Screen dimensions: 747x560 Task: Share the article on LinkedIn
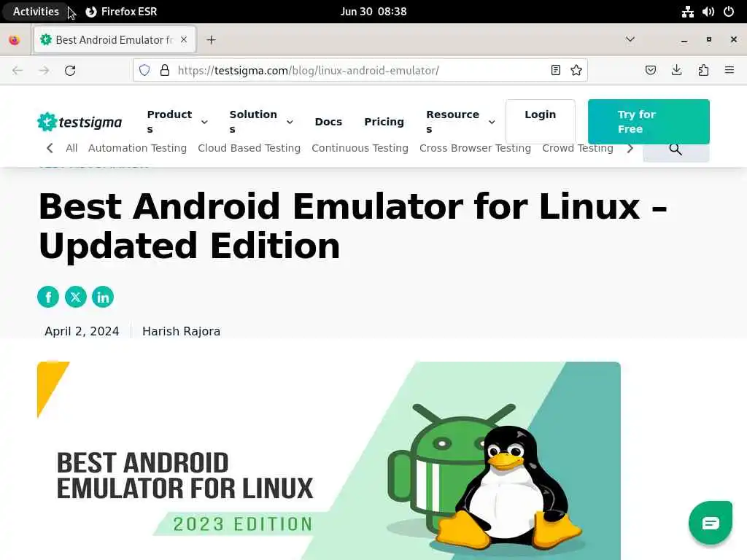point(103,297)
